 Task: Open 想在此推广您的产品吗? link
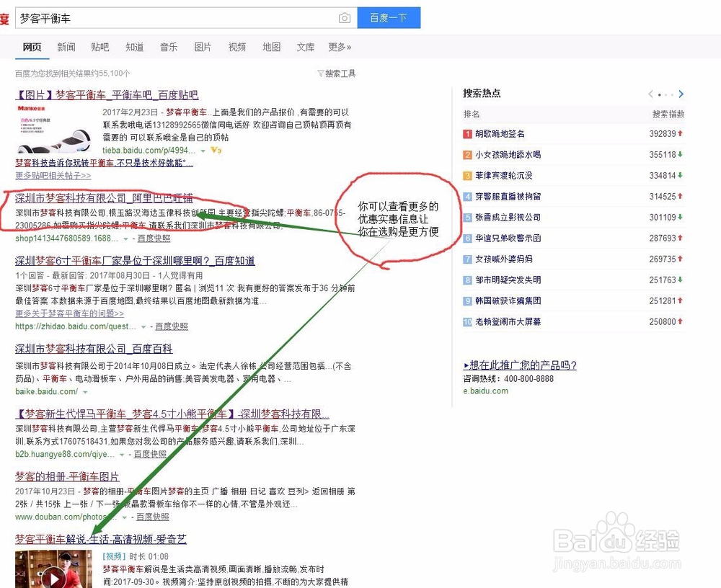(x=520, y=365)
